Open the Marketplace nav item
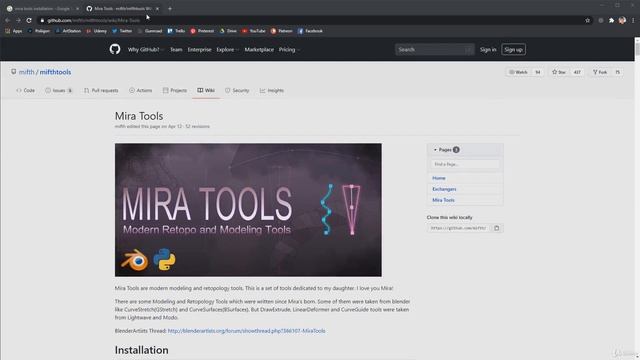640x360 pixels. coord(259,49)
